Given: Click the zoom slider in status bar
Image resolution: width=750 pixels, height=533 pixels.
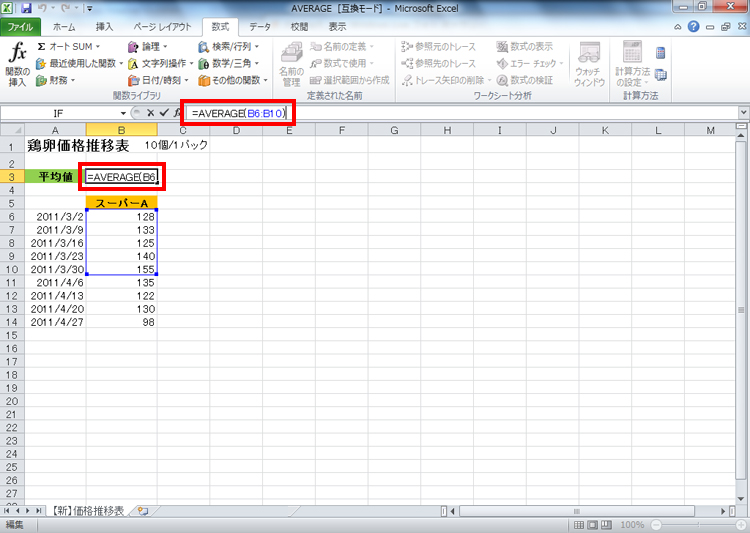Looking at the screenshot, I should coord(699,525).
